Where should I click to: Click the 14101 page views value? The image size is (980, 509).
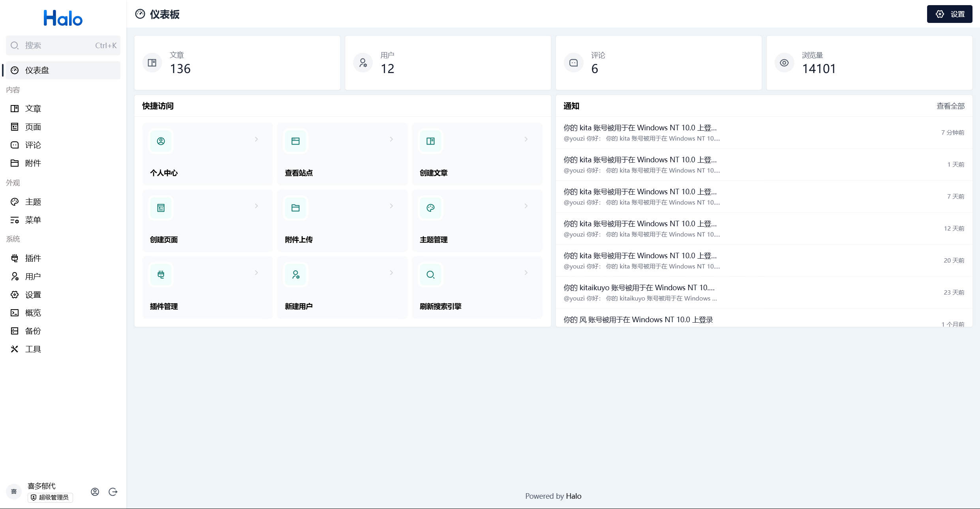(819, 69)
